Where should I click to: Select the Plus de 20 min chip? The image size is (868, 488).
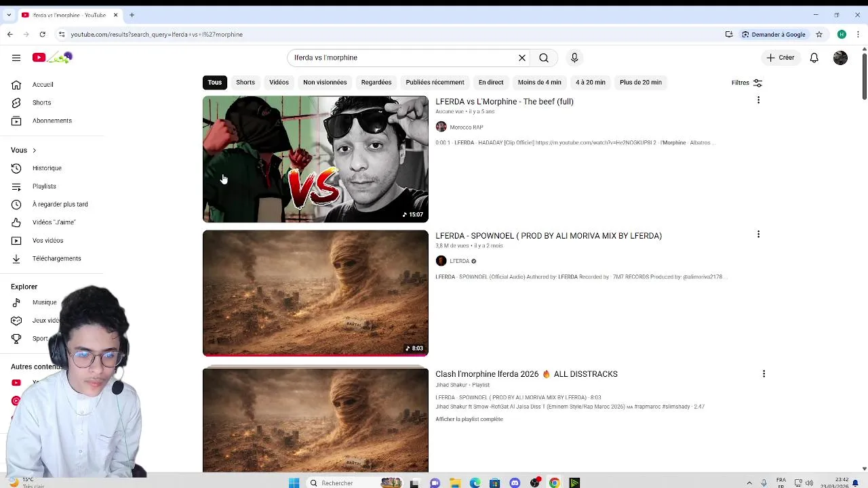click(641, 82)
